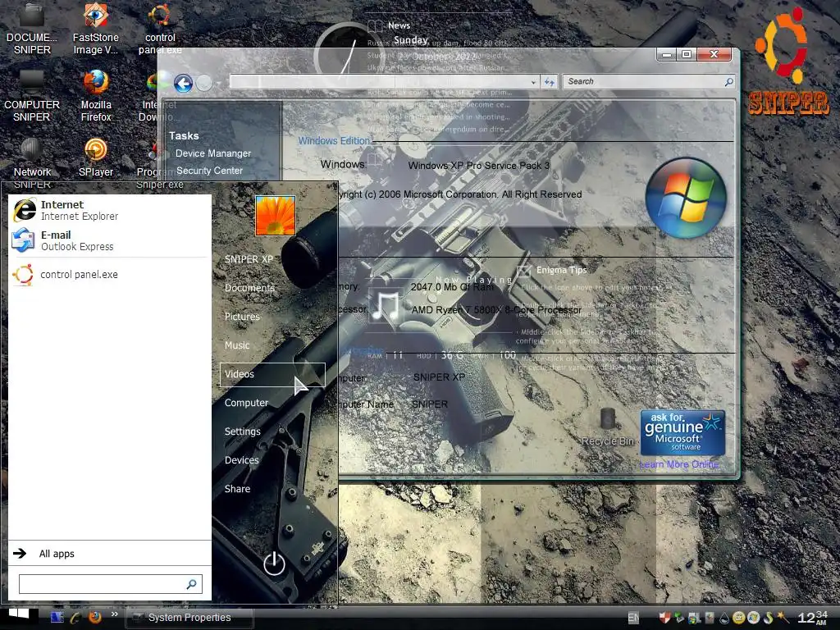This screenshot has height=630, width=840.
Task: Click 'Windows XP Pro Service Pack 3' text
Action: pyautogui.click(x=478, y=166)
